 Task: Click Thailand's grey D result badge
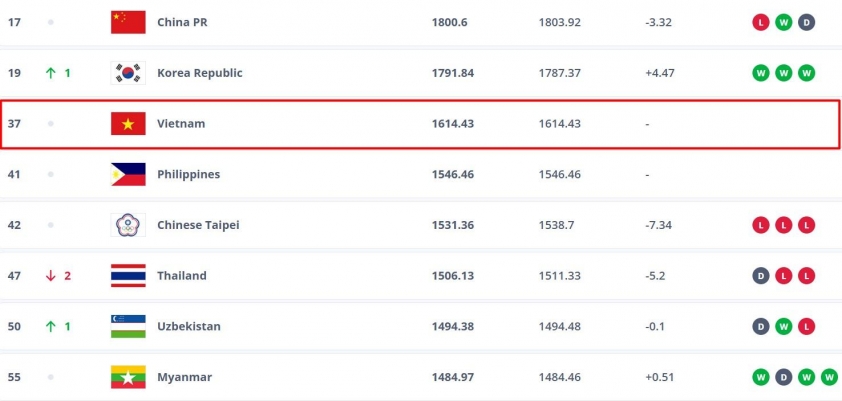point(760,276)
